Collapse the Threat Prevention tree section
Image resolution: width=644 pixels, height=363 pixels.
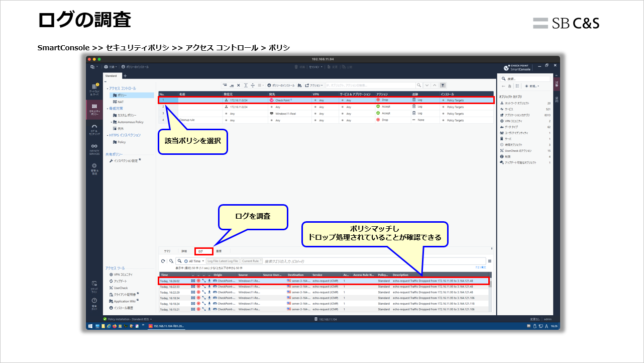point(106,108)
